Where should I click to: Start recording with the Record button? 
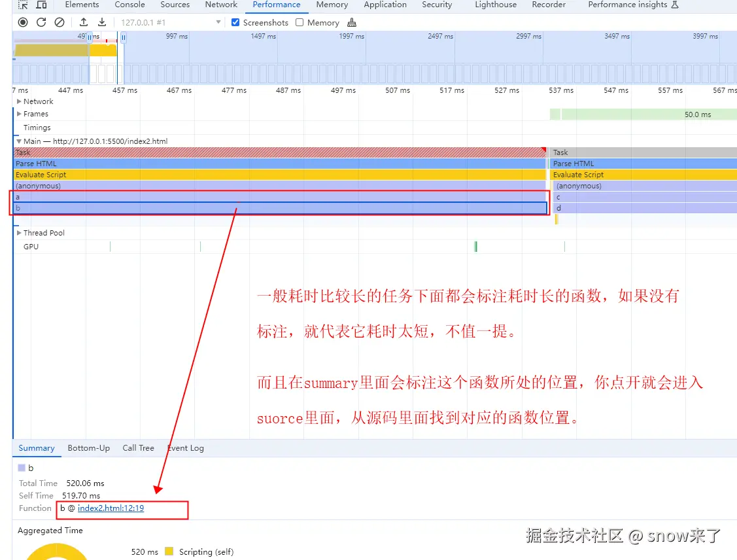pyautogui.click(x=22, y=22)
